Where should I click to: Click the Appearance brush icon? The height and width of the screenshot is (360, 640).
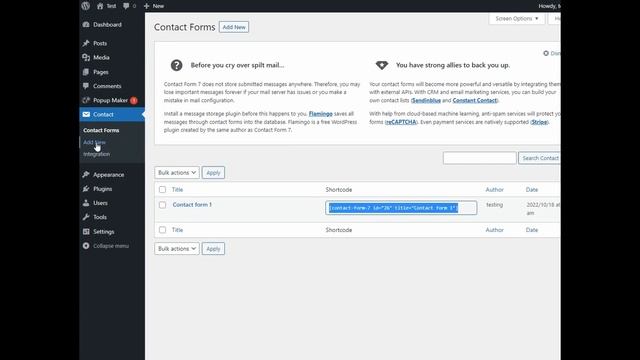pos(86,175)
